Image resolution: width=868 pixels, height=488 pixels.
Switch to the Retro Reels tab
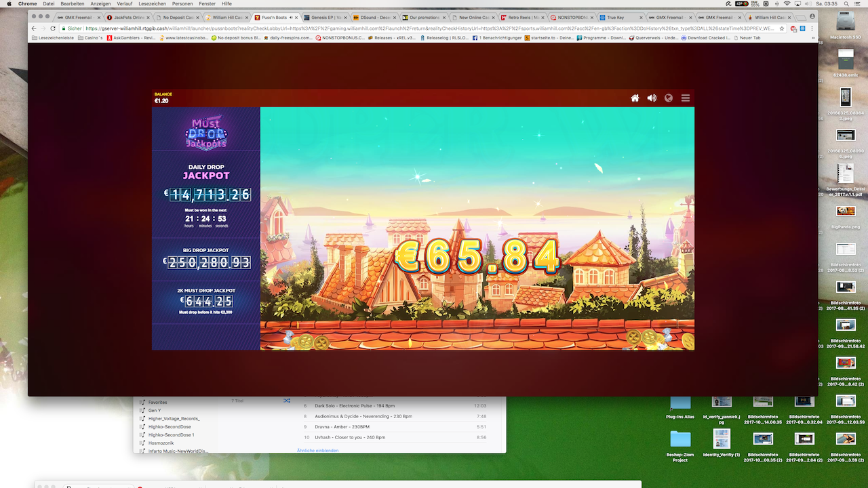[x=523, y=17]
